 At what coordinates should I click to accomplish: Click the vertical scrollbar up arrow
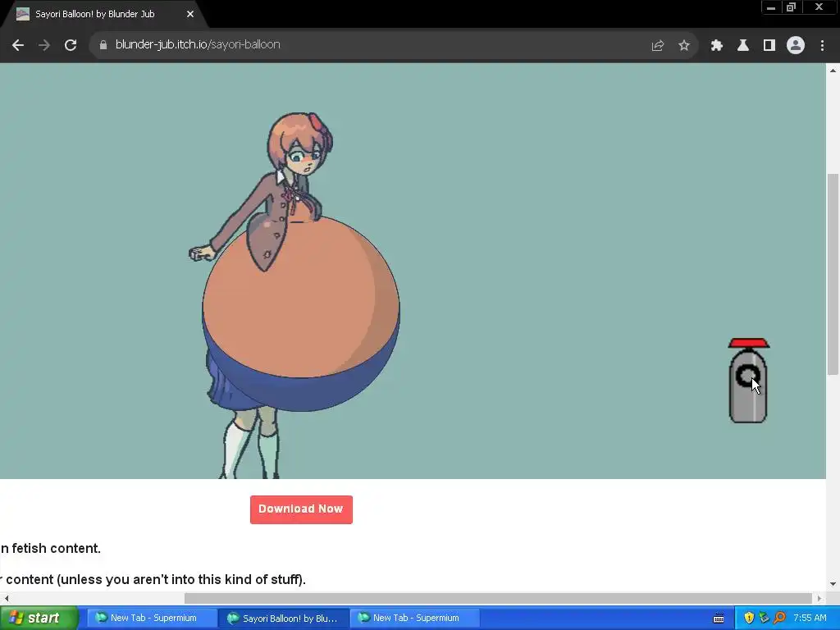click(833, 71)
